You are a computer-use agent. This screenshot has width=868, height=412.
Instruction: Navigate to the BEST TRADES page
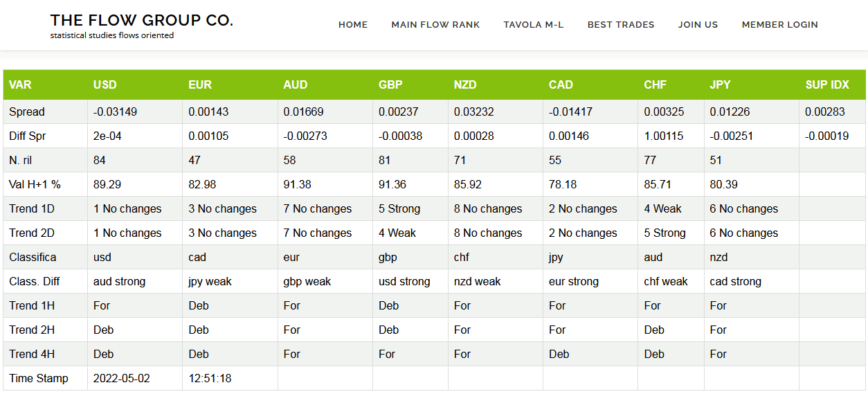[x=620, y=25]
